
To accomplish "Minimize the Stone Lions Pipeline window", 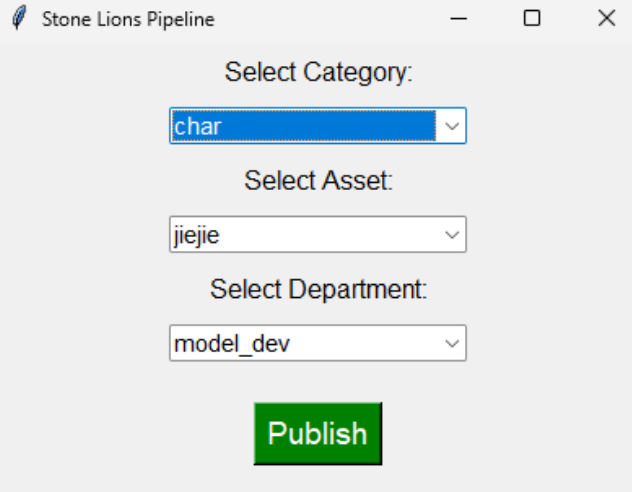I will (459, 19).
